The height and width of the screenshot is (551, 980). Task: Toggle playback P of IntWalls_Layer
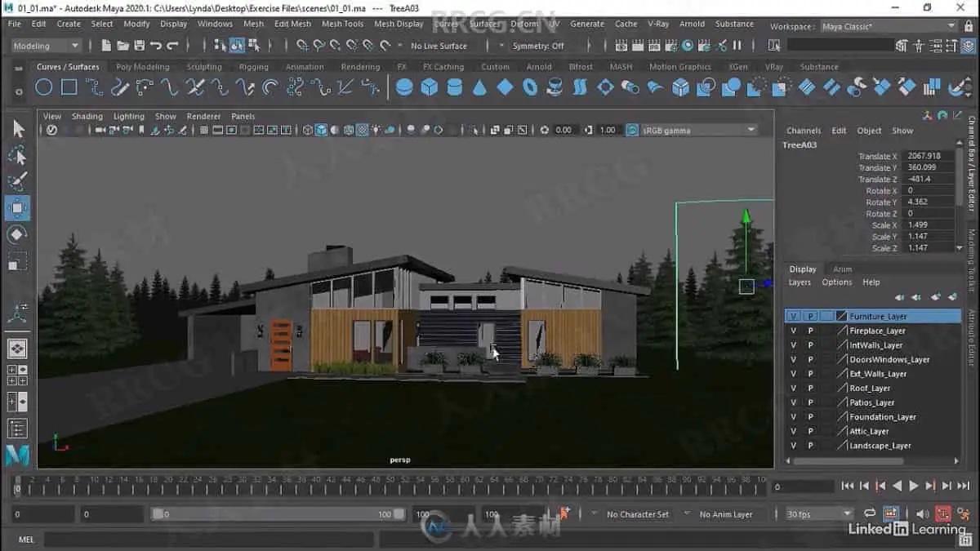click(x=810, y=345)
